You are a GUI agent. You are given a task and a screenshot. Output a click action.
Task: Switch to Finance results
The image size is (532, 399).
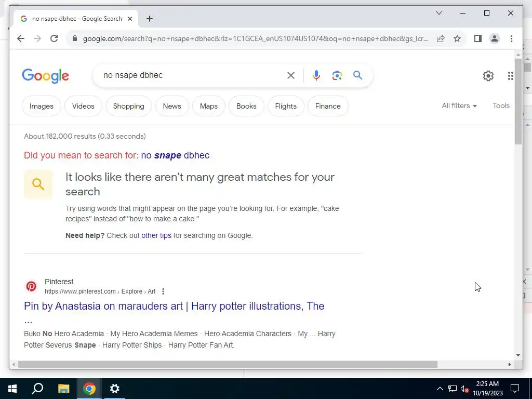328,106
